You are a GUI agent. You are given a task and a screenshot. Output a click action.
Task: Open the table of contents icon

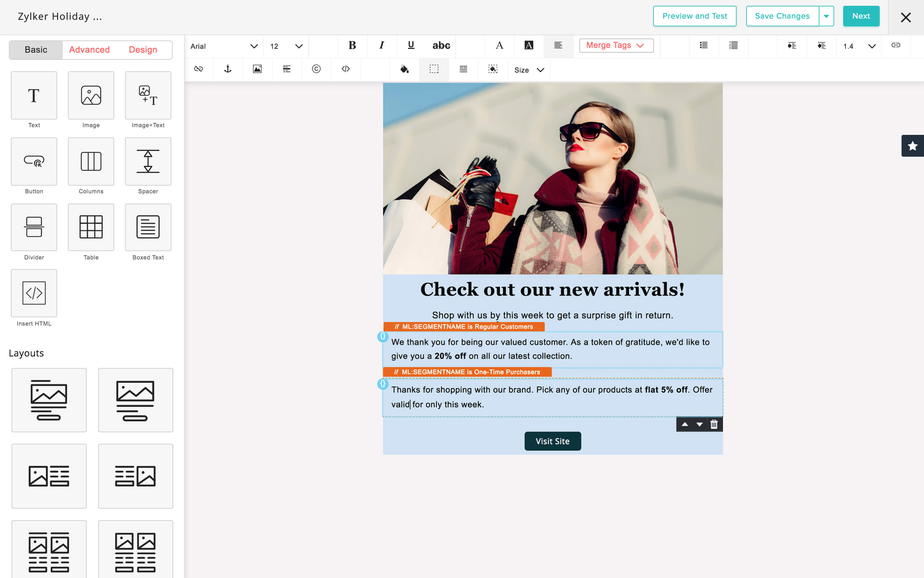pos(287,69)
